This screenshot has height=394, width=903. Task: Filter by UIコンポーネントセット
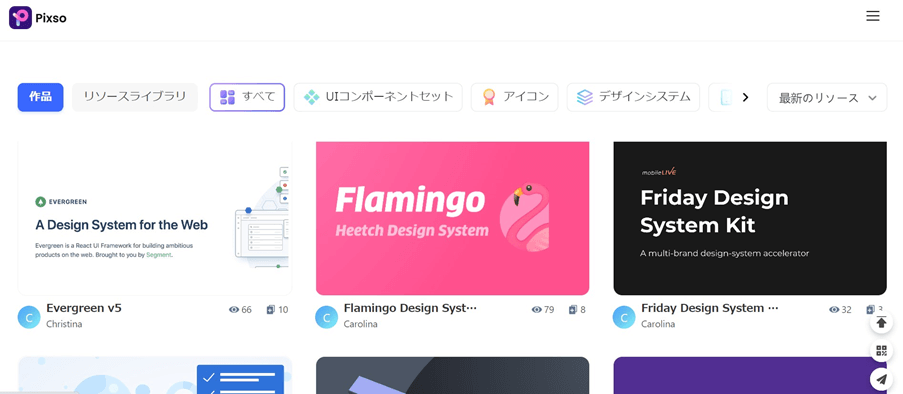coord(378,97)
